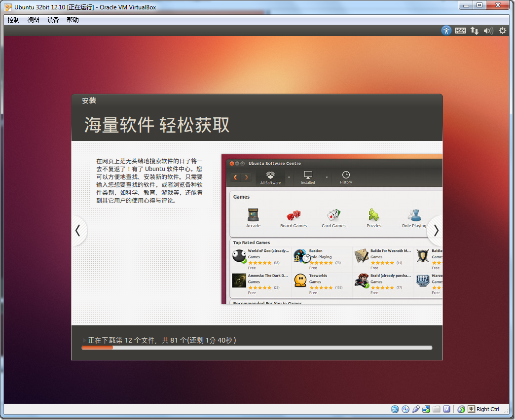Show the next installer slide
The width and height of the screenshot is (515, 420).
coord(436,230)
